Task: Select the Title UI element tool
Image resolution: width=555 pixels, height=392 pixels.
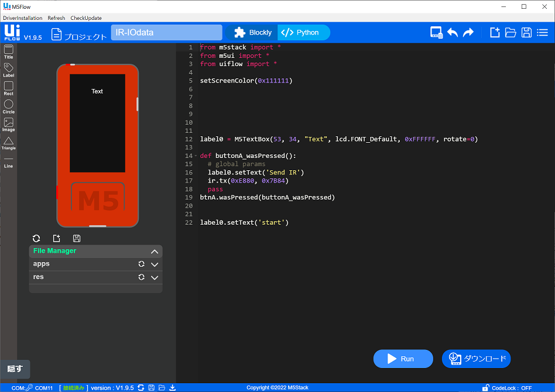Action: 9,52
